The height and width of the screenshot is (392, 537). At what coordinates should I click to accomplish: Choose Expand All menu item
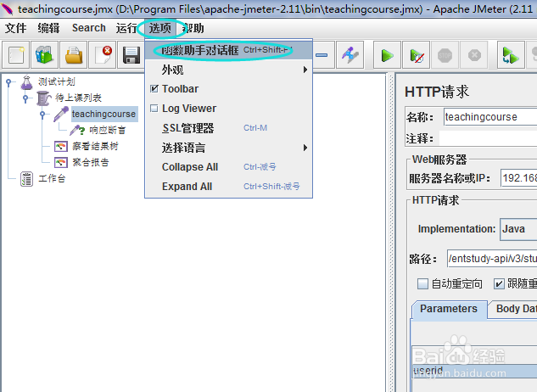[x=228, y=187]
